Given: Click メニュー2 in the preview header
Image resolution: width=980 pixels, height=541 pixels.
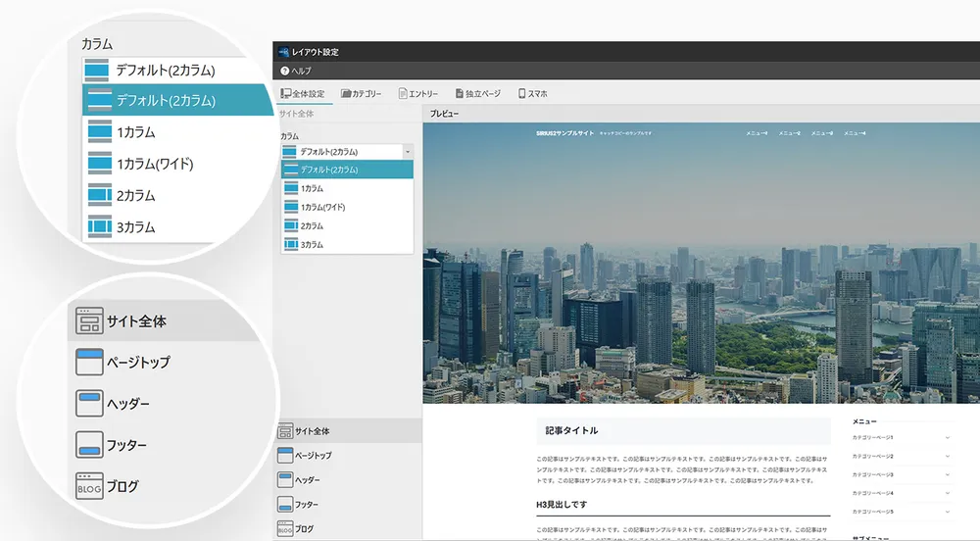Looking at the screenshot, I should pyautogui.click(x=789, y=133).
